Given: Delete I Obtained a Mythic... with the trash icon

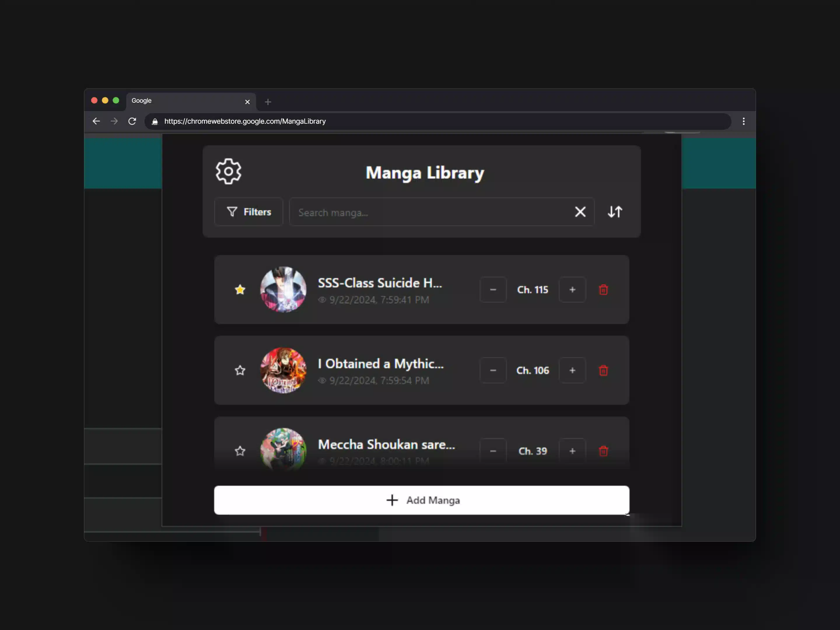Looking at the screenshot, I should point(603,370).
